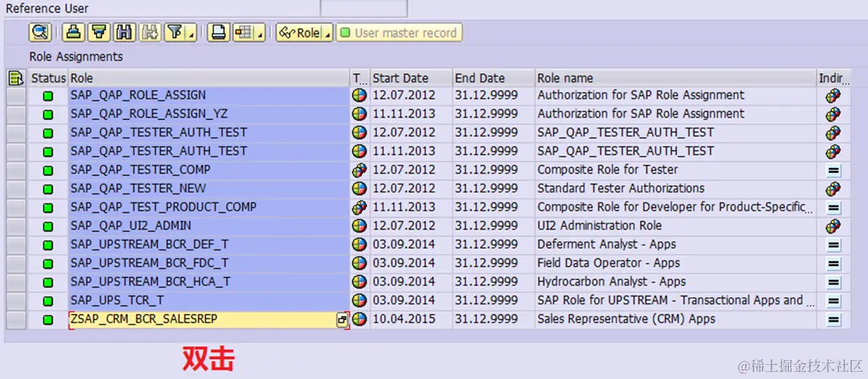Click status light of SAP_UPS_TCR_T row

(x=48, y=301)
